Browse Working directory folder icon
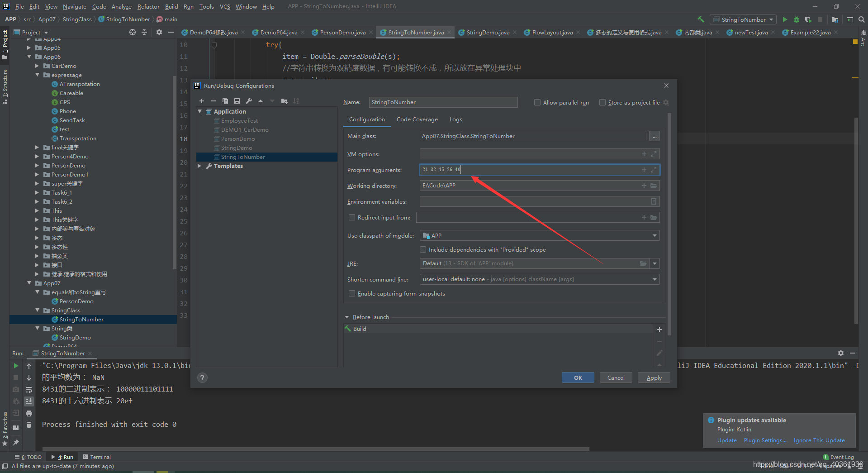The width and height of the screenshot is (868, 473). 654,186
